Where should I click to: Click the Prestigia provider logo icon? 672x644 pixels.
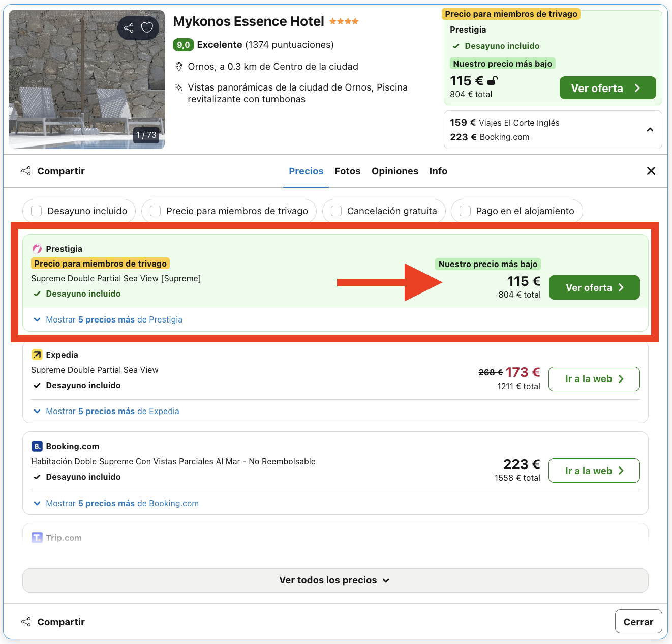click(37, 249)
